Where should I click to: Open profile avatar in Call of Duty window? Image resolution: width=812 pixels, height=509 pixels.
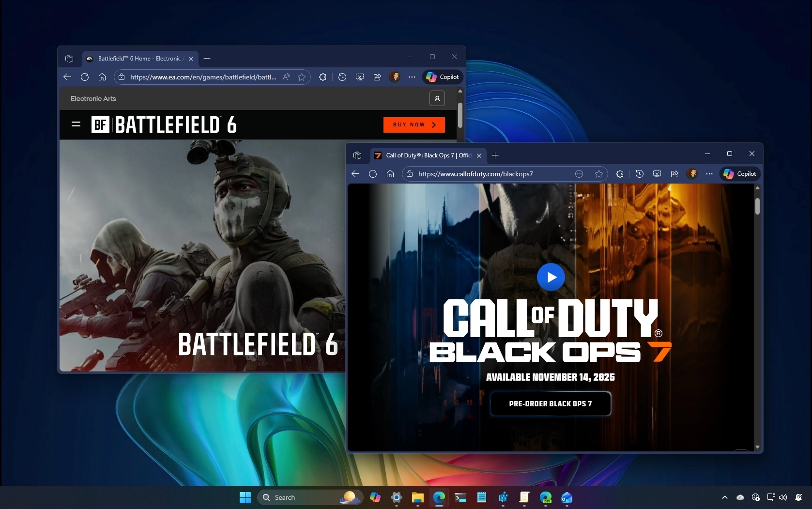[692, 174]
